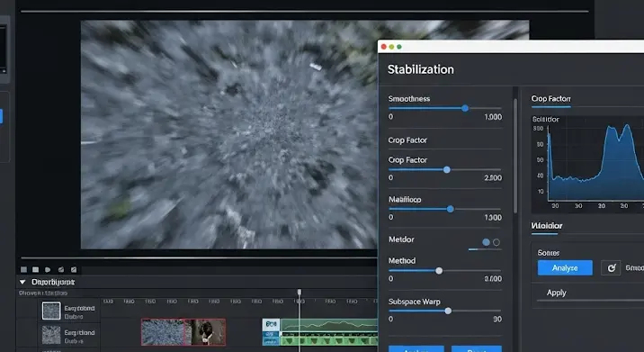Click the leftmost square icon in timeline toolbar
Screen dimensions: 644x352
click(23, 270)
